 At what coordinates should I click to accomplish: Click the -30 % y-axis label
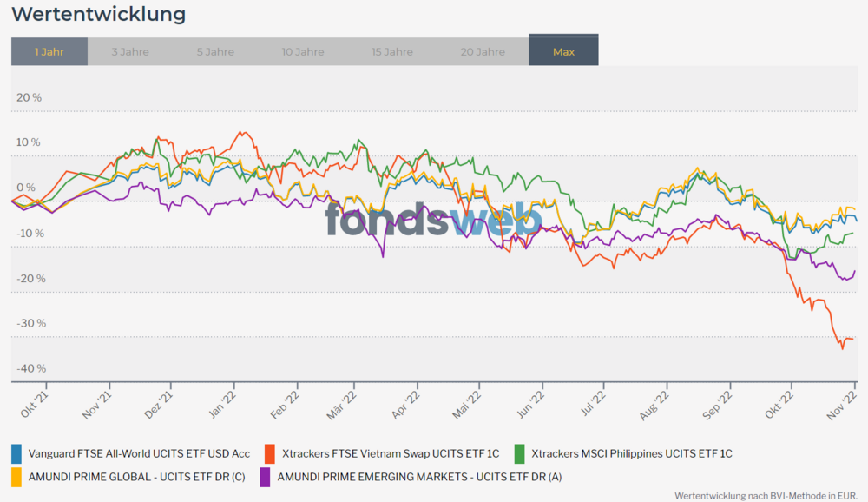(31, 323)
